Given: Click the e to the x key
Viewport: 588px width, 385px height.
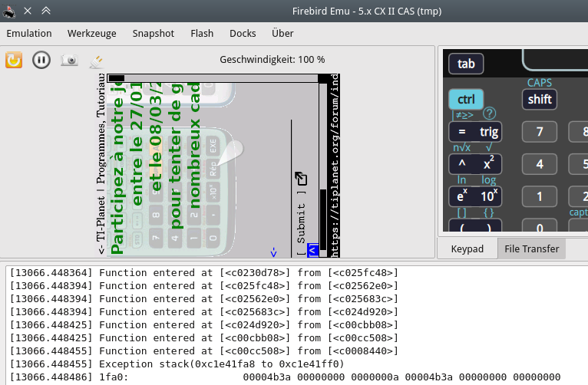Looking at the screenshot, I should click(x=461, y=196).
